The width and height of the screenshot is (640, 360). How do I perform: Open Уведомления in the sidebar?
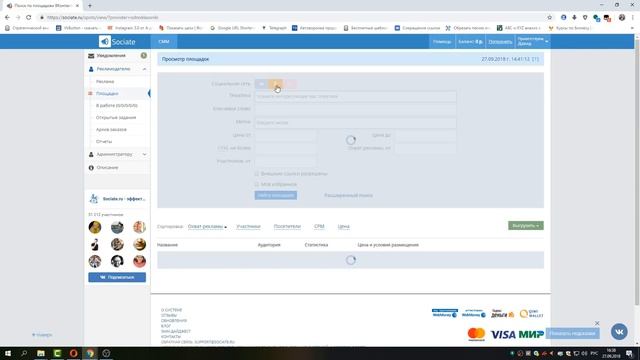[111, 56]
